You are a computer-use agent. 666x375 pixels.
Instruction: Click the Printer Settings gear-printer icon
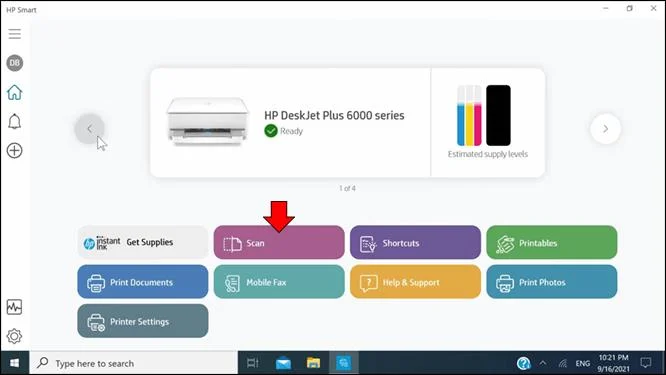[96, 323]
